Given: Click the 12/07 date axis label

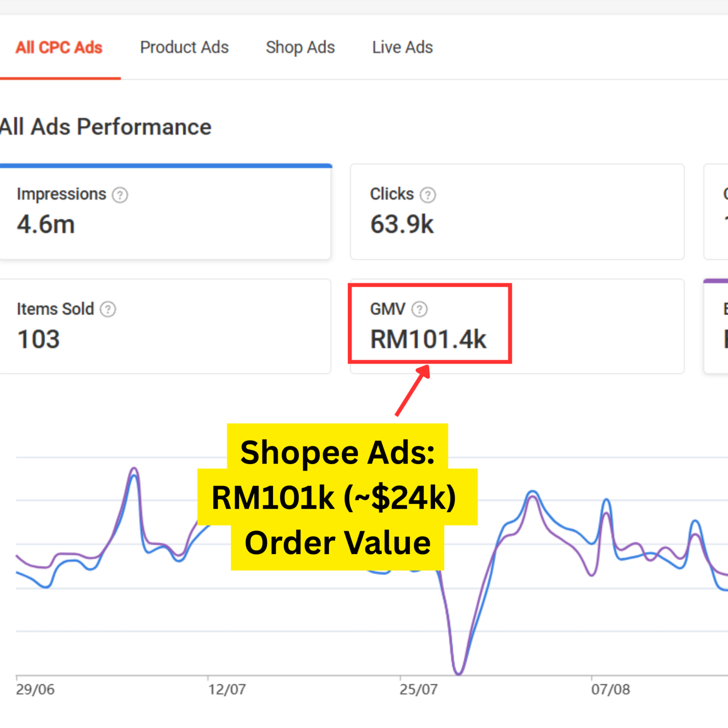Looking at the screenshot, I should point(227,689).
